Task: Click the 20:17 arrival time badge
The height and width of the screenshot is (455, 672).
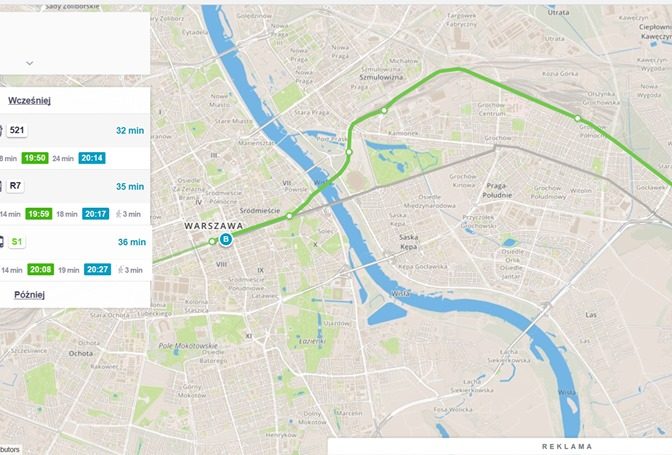Action: [96, 214]
